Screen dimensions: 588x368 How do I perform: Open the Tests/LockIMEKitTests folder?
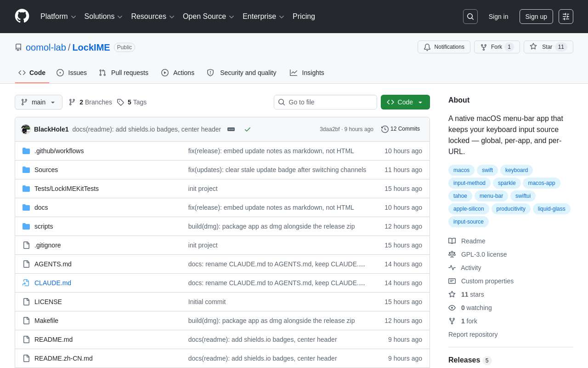(x=67, y=189)
